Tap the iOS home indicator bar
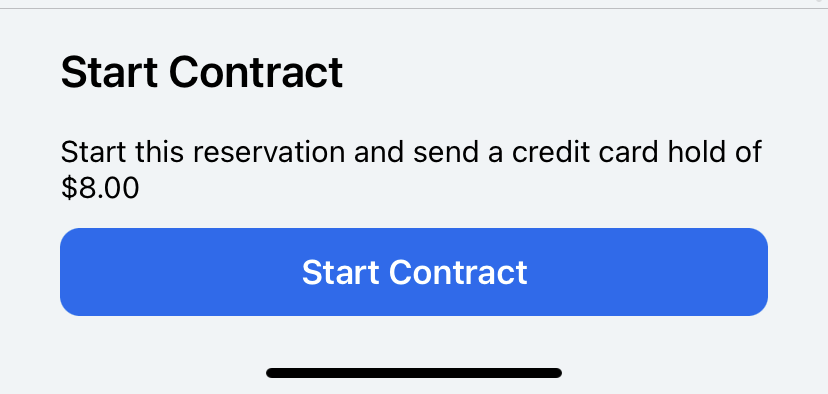The image size is (828, 394). [x=414, y=373]
